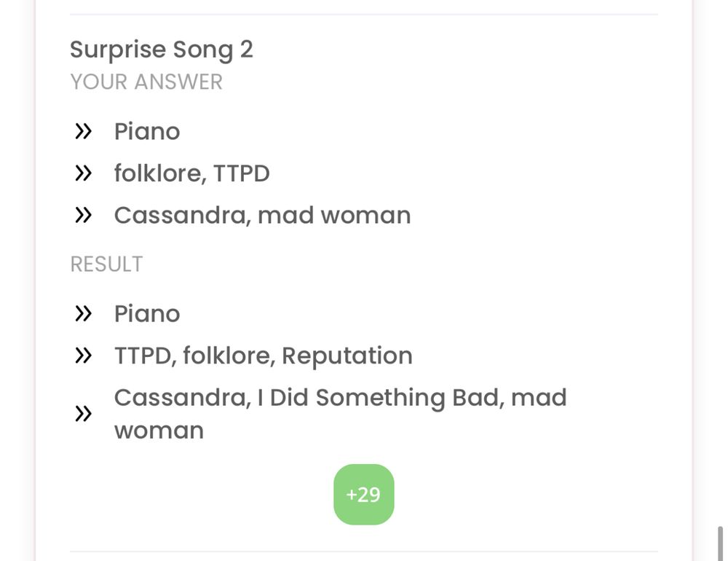Click the vertical scrollbar thumb at right edge

720,544
